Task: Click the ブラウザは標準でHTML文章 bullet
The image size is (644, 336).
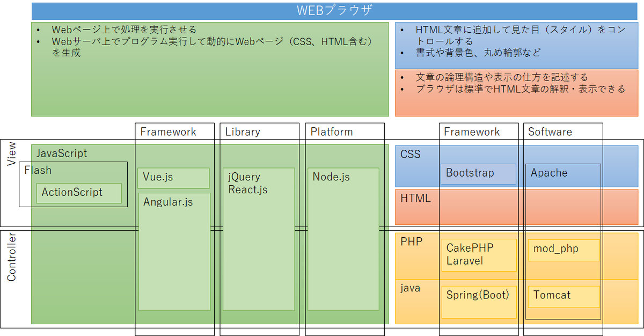Action: 521,89
